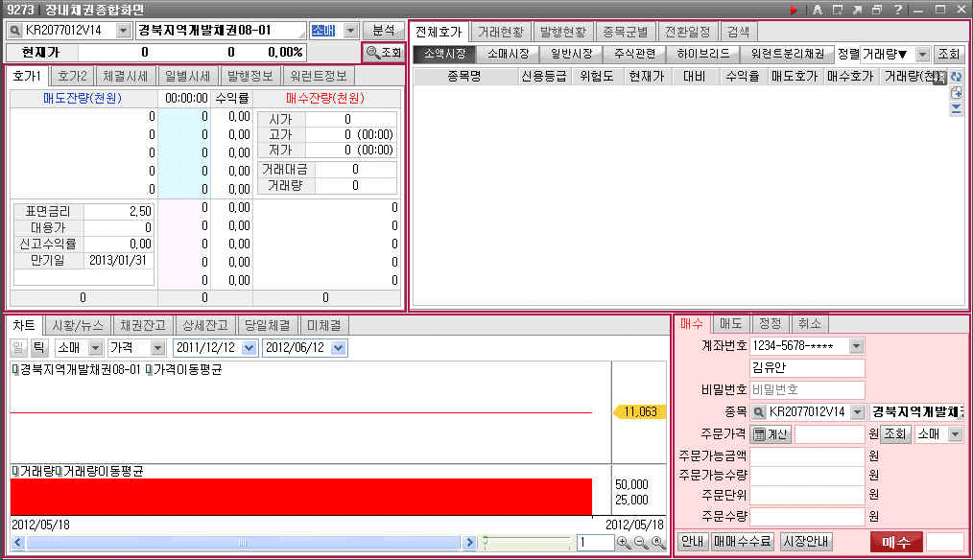Viewport: 973px width, 560px height.
Task: Open the 채권잔고 bond balance tab
Action: click(142, 325)
